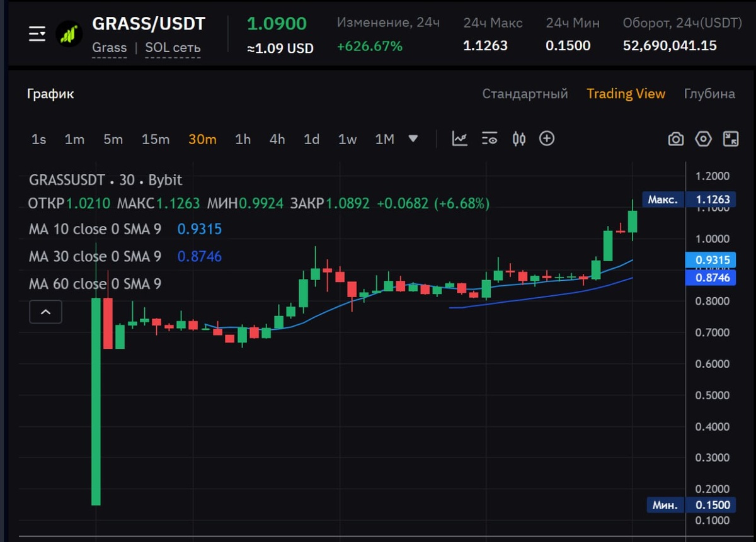This screenshot has width=756, height=542.
Task: Open the hamburger menu icon
Action: click(37, 34)
